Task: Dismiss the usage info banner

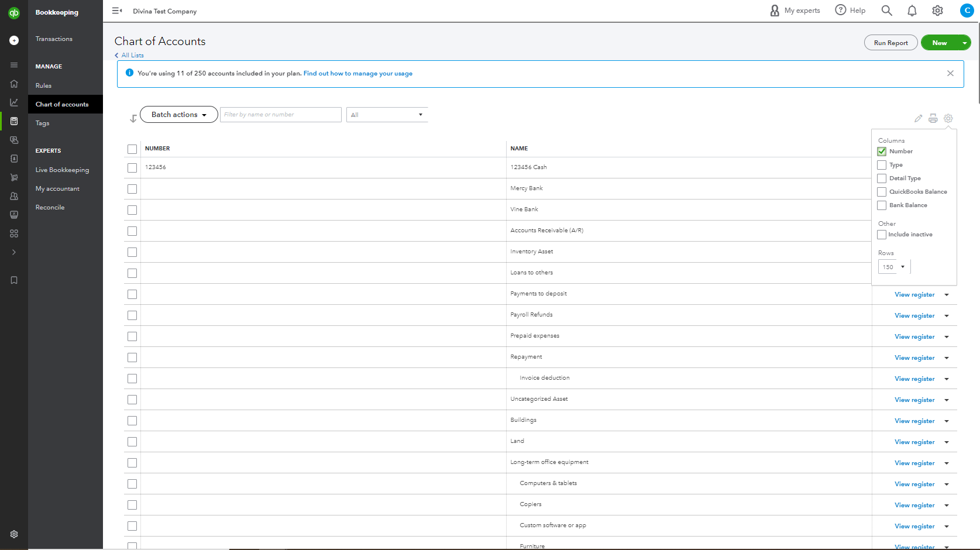Action: pos(950,74)
